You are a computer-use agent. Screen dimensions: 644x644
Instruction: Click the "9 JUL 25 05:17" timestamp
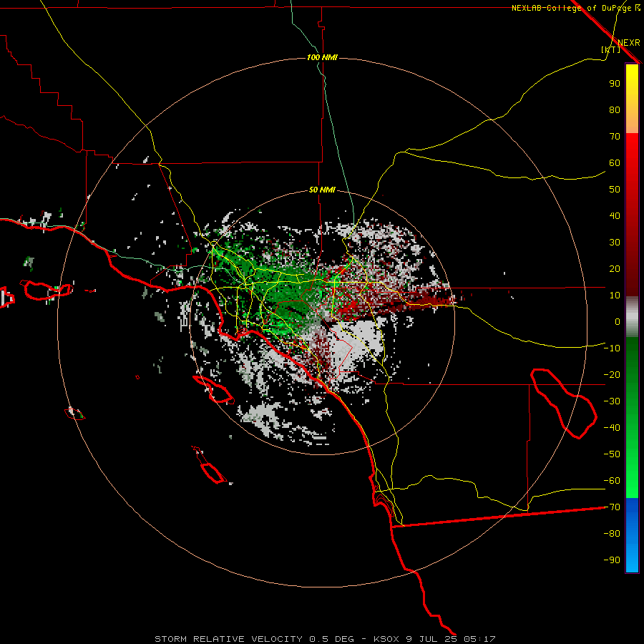click(x=451, y=639)
